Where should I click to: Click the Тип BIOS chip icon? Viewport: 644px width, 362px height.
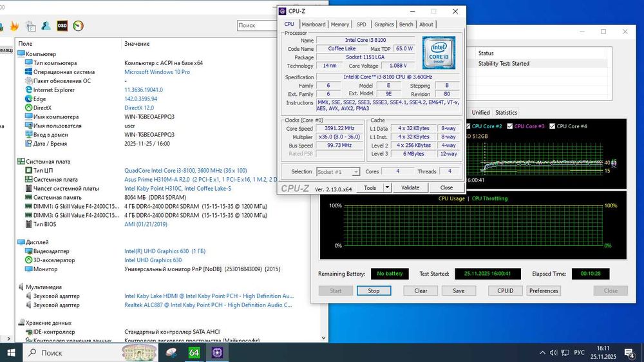[x=28, y=224]
